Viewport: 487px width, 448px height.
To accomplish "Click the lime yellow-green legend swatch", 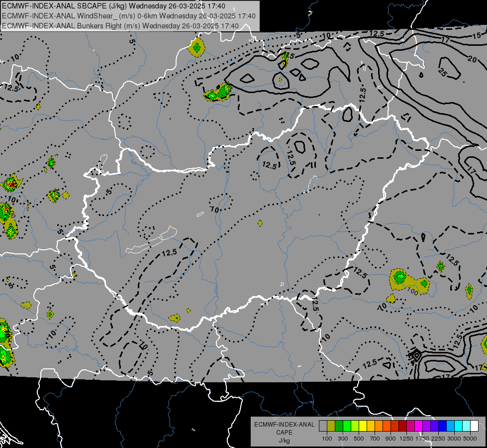I will 355,426.
